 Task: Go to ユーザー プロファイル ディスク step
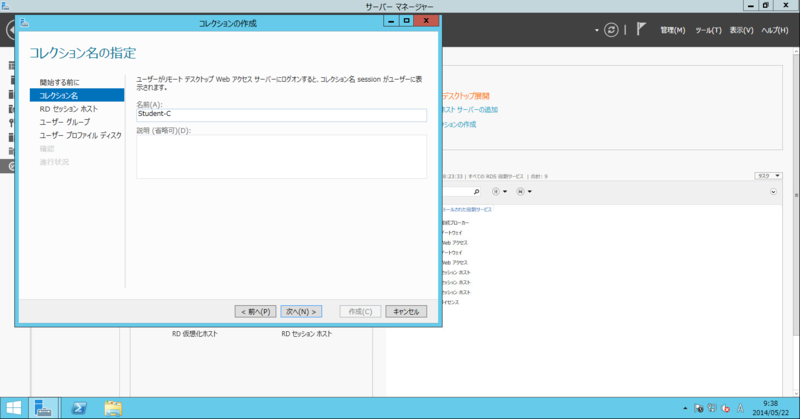81,135
